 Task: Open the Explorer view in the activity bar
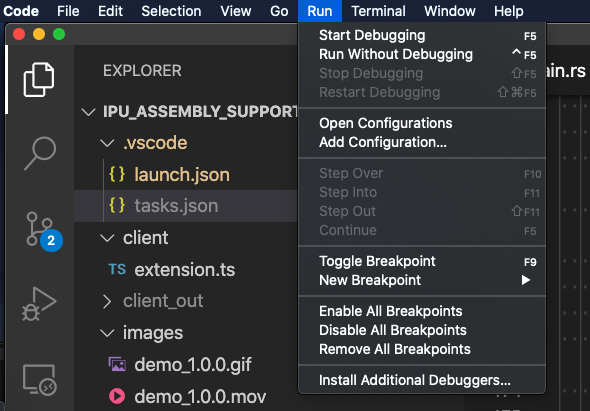(x=39, y=79)
